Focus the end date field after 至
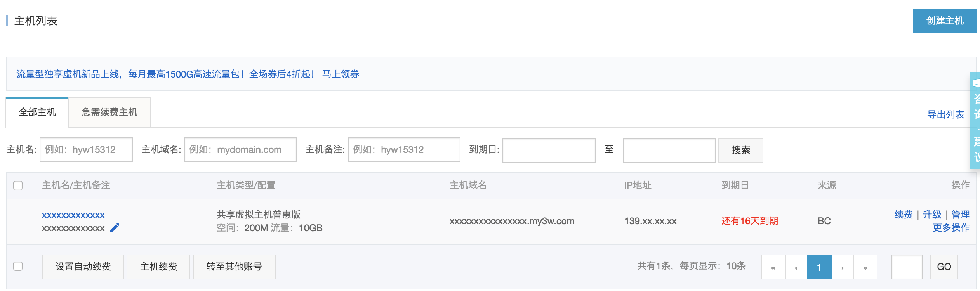This screenshot has width=980, height=291. click(669, 151)
